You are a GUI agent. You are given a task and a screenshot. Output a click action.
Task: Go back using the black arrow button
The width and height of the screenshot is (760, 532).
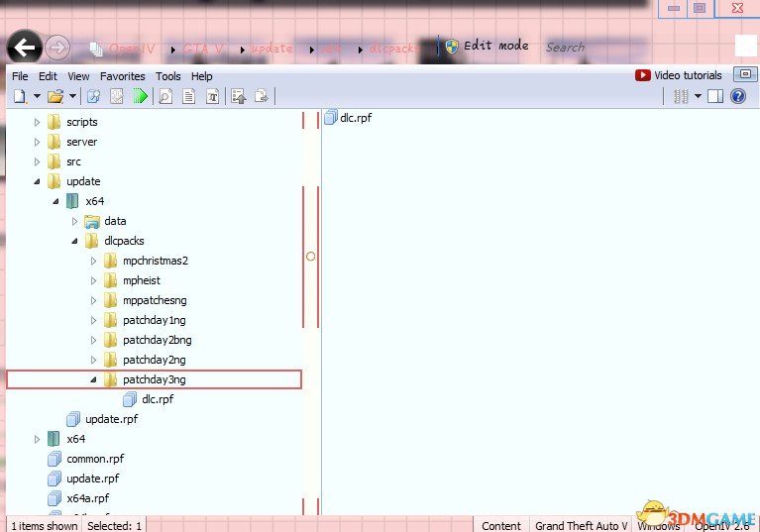[x=24, y=48]
